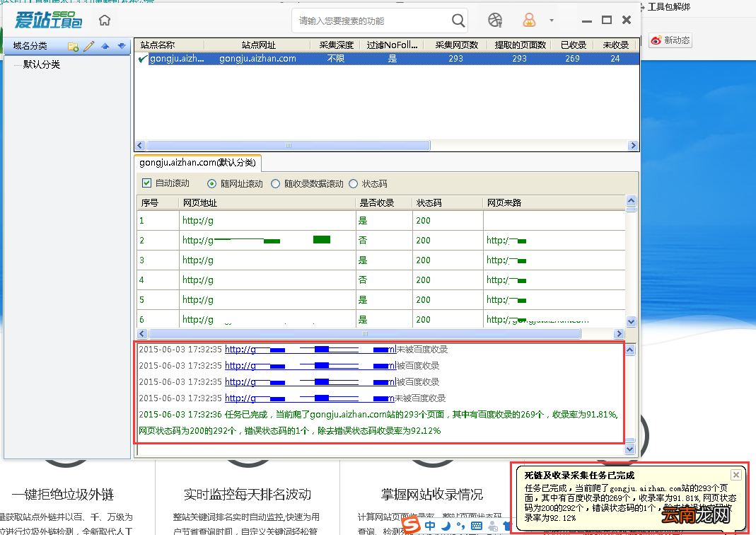
Task: Click the 序号 column header
Action: pyautogui.click(x=158, y=203)
